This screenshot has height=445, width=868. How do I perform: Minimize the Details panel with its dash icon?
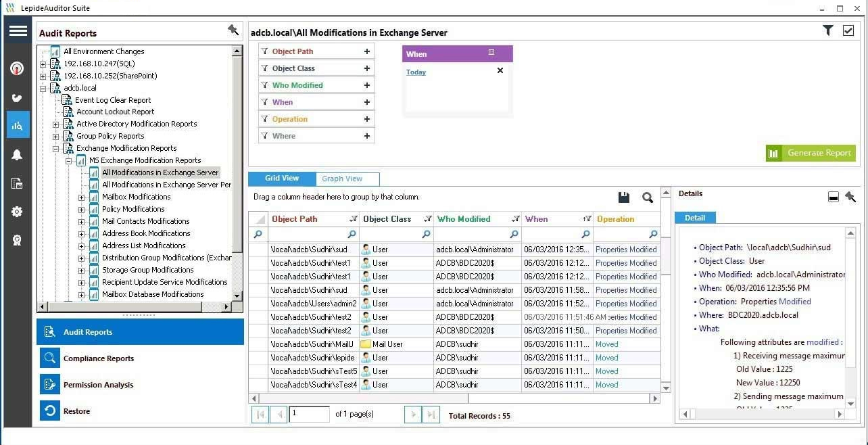[x=834, y=197]
